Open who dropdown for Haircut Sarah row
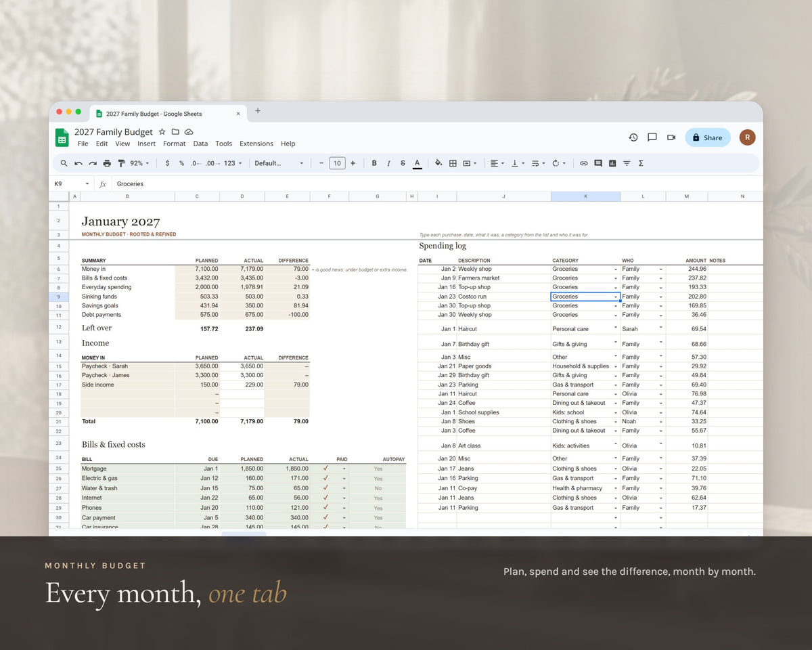Viewport: 812px width, 650px height. point(661,328)
